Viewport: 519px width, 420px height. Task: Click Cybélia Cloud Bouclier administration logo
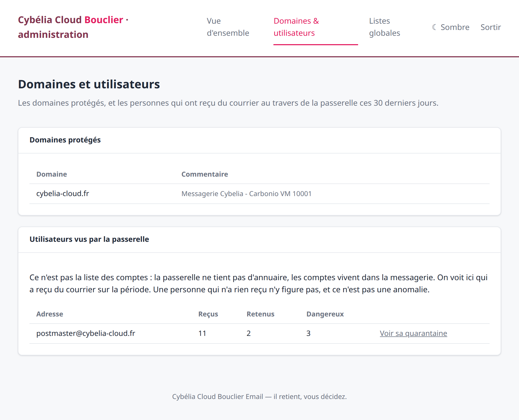[73, 27]
